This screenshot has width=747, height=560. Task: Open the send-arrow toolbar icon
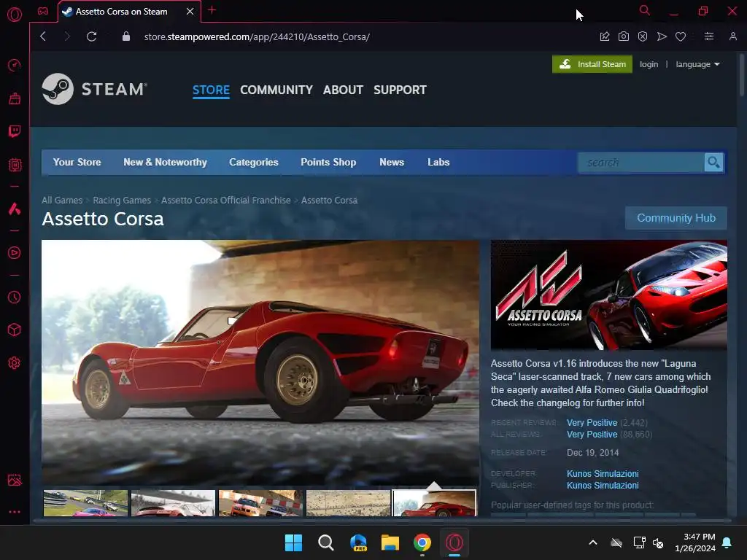(662, 36)
